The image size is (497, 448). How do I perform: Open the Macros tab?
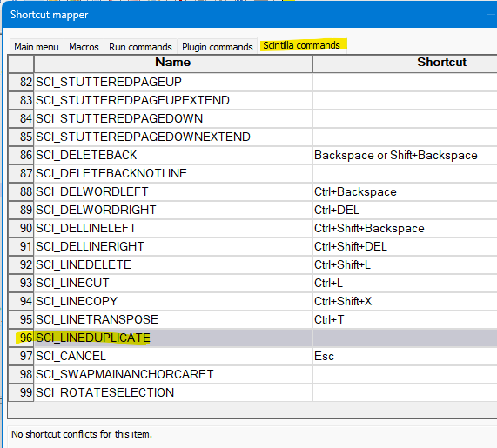[x=84, y=47]
